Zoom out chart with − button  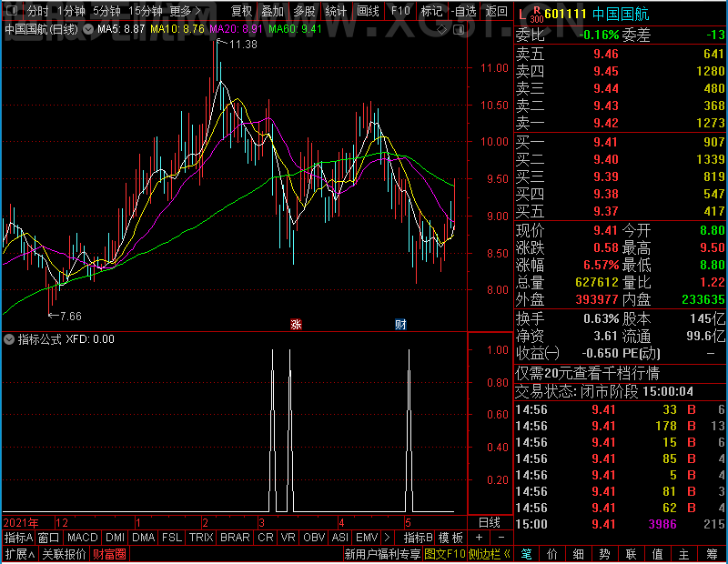(501, 538)
